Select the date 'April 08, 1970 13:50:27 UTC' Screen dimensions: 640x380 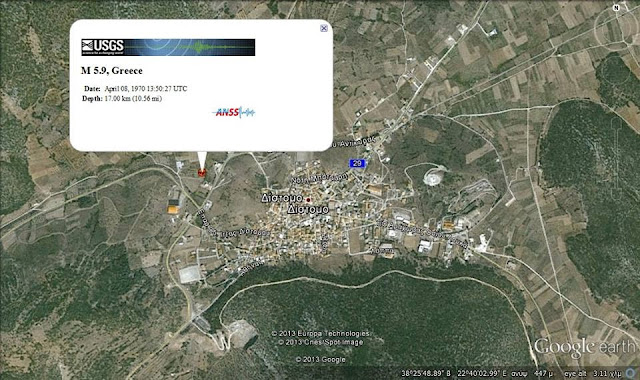(146, 89)
